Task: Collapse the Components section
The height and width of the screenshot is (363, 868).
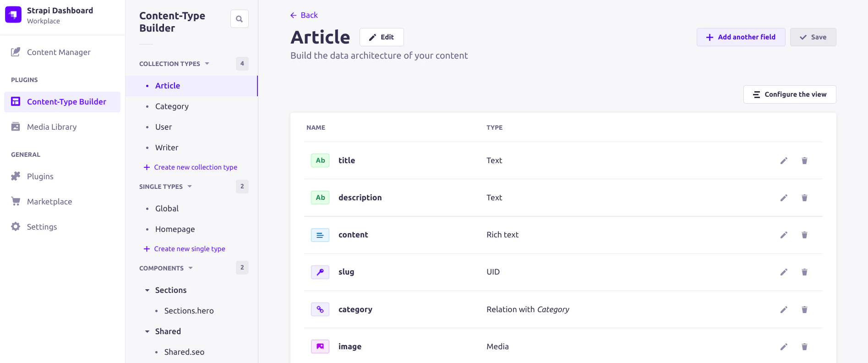Action: click(x=191, y=268)
